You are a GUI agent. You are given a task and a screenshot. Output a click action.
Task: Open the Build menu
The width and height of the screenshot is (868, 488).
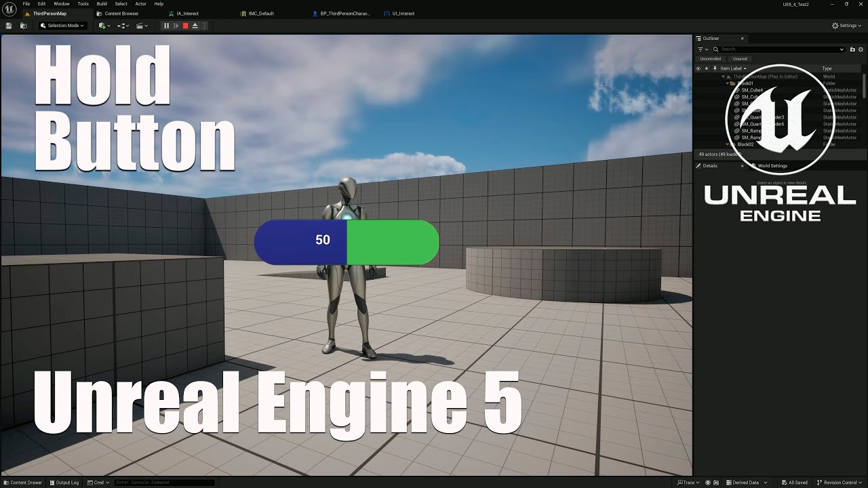(102, 4)
